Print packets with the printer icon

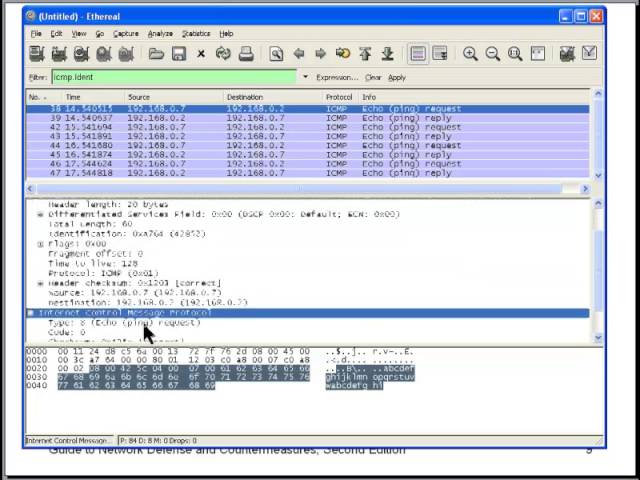click(x=246, y=54)
